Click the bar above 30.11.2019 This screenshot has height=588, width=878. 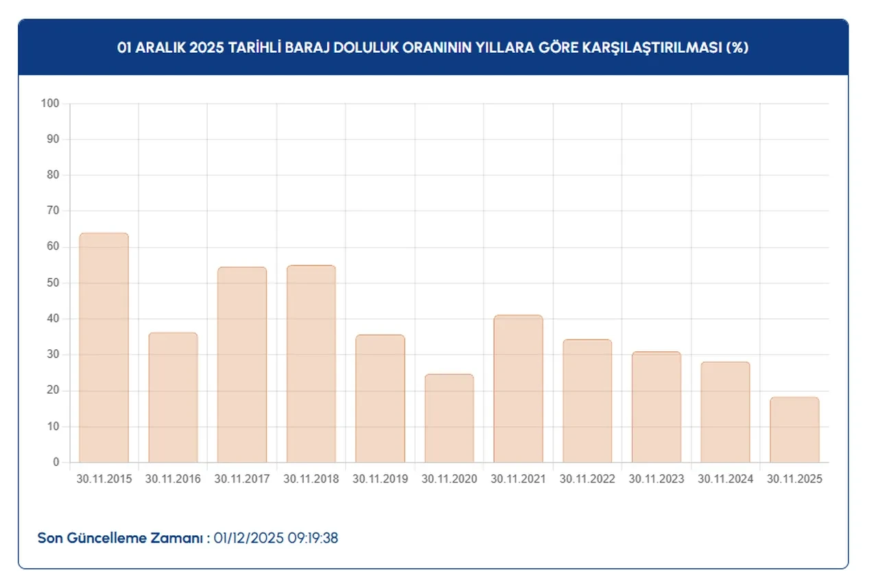[x=380, y=399]
